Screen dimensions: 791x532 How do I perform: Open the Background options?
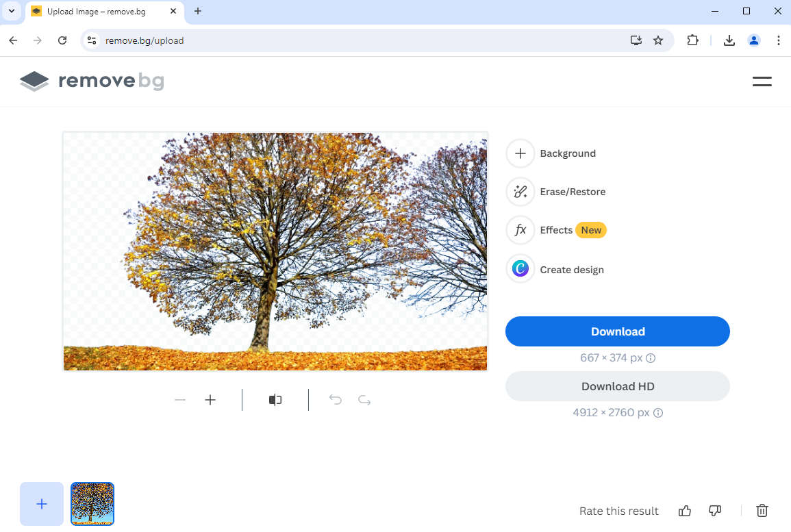(x=520, y=153)
